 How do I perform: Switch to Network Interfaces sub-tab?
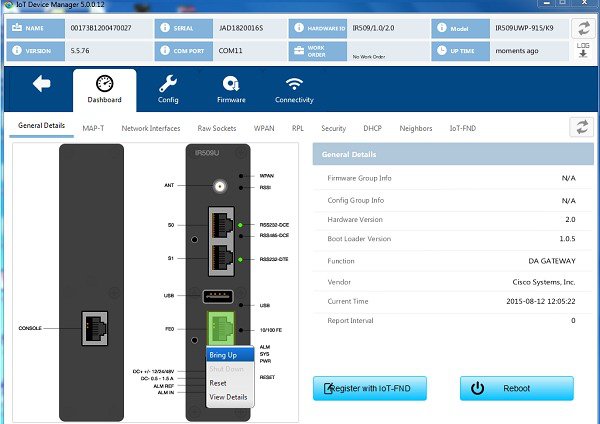[x=151, y=128]
